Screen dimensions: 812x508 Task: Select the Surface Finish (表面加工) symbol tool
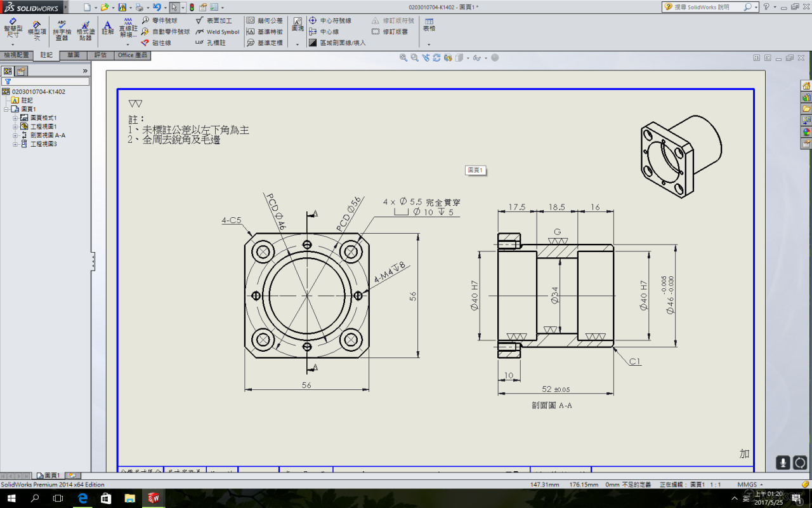(214, 20)
